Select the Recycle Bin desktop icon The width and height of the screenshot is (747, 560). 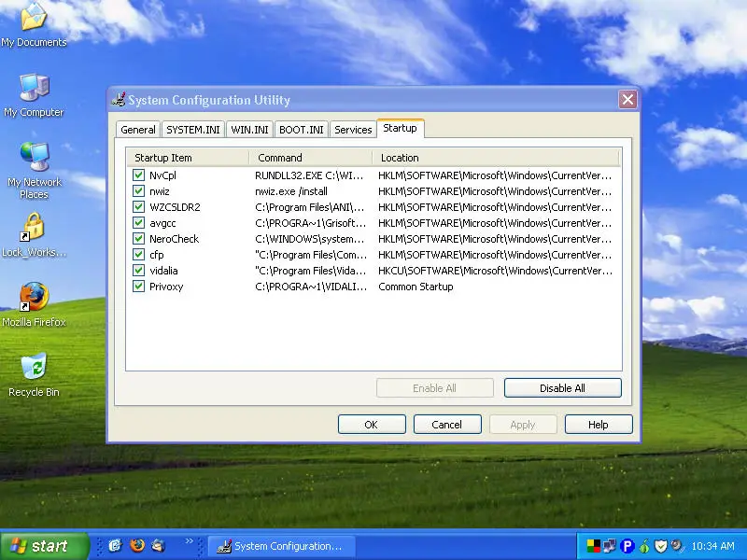[34, 375]
